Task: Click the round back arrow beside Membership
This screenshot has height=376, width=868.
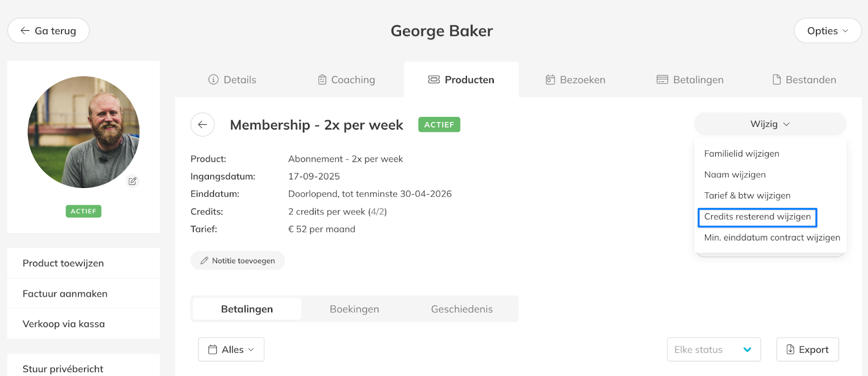Action: click(x=202, y=125)
